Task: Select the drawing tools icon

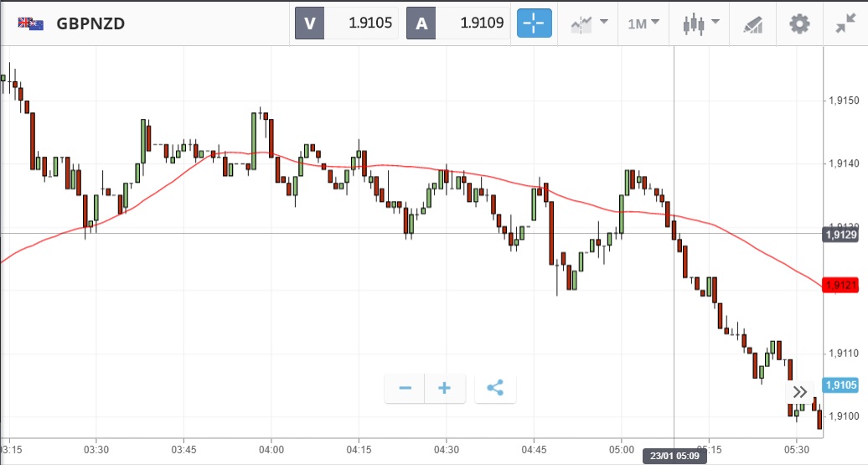Action: click(753, 23)
